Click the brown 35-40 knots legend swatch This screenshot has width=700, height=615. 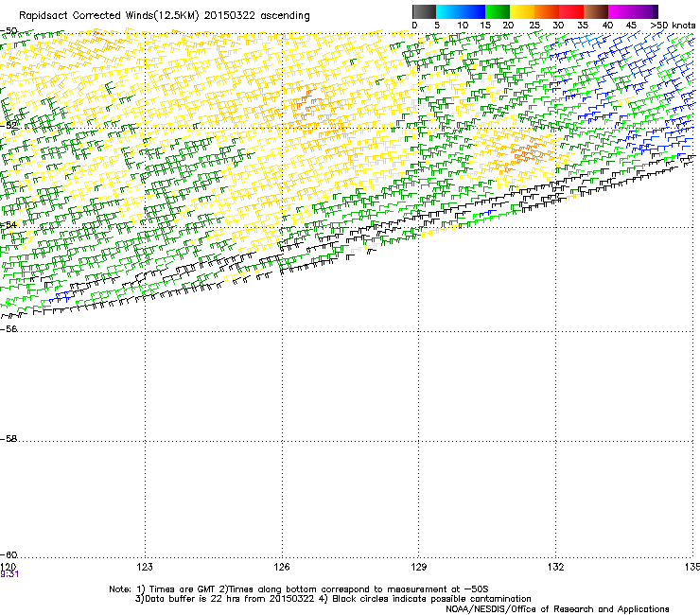tap(596, 11)
